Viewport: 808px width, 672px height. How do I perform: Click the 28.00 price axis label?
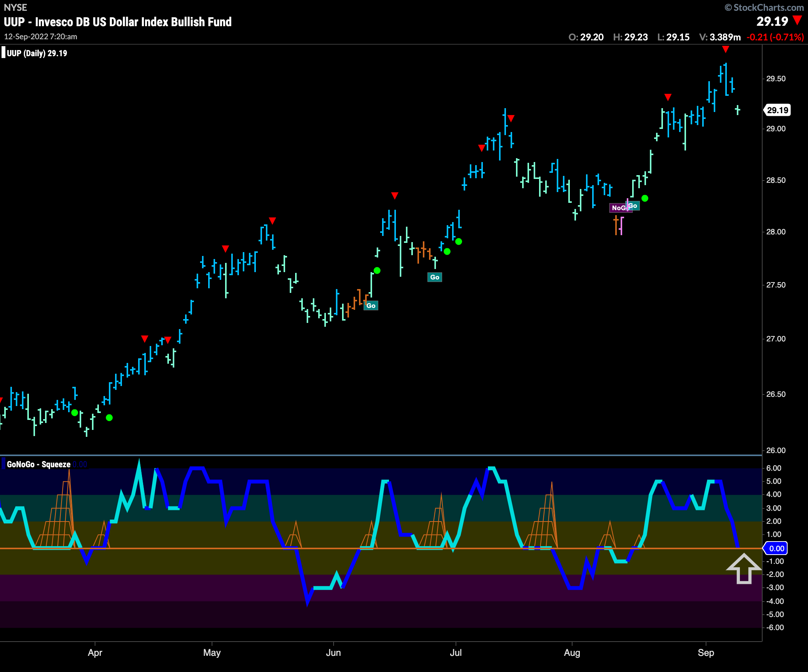(x=776, y=232)
